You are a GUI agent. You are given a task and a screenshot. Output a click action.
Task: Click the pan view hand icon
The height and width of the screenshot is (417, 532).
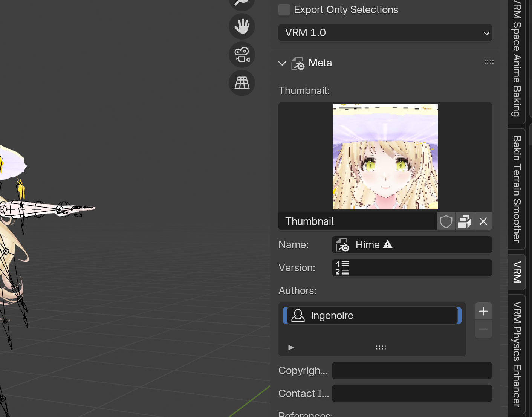(242, 26)
